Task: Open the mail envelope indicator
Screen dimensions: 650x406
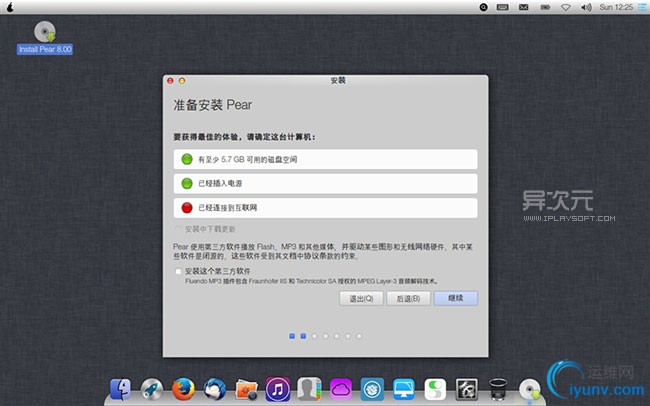Action: [x=524, y=7]
